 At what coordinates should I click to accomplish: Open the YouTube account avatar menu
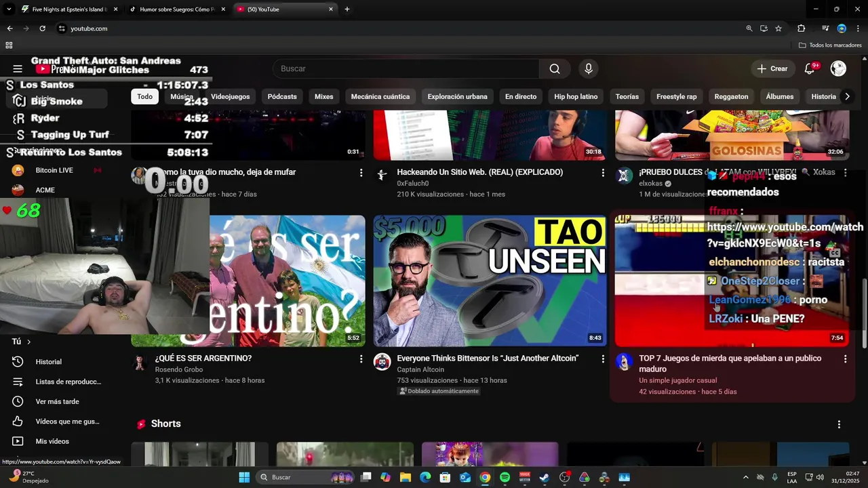pos(838,68)
